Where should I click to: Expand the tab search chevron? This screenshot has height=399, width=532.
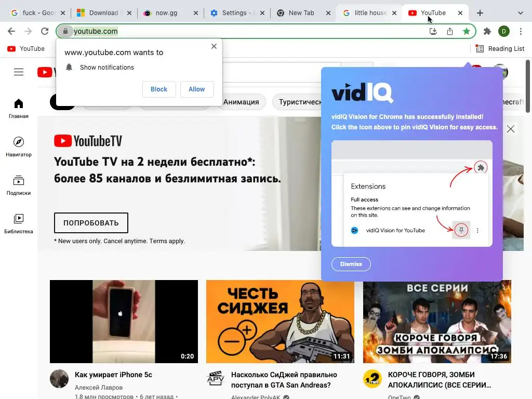520,13
